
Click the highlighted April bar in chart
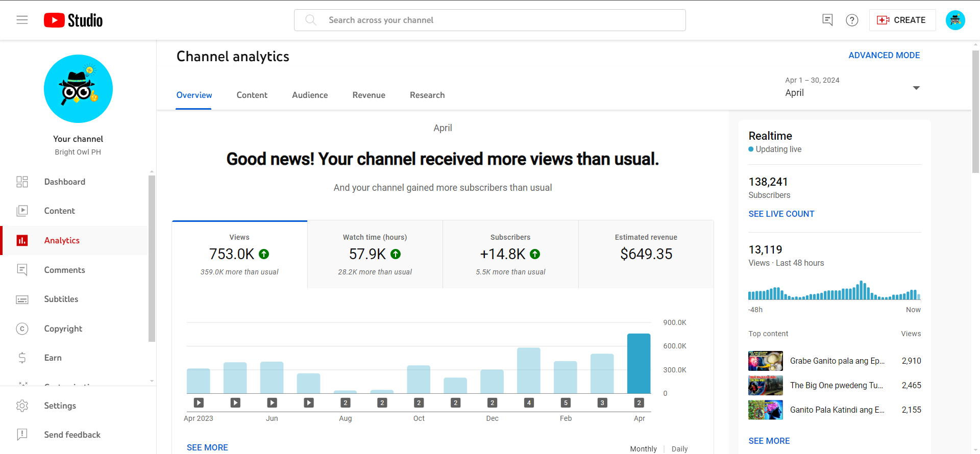coord(639,364)
